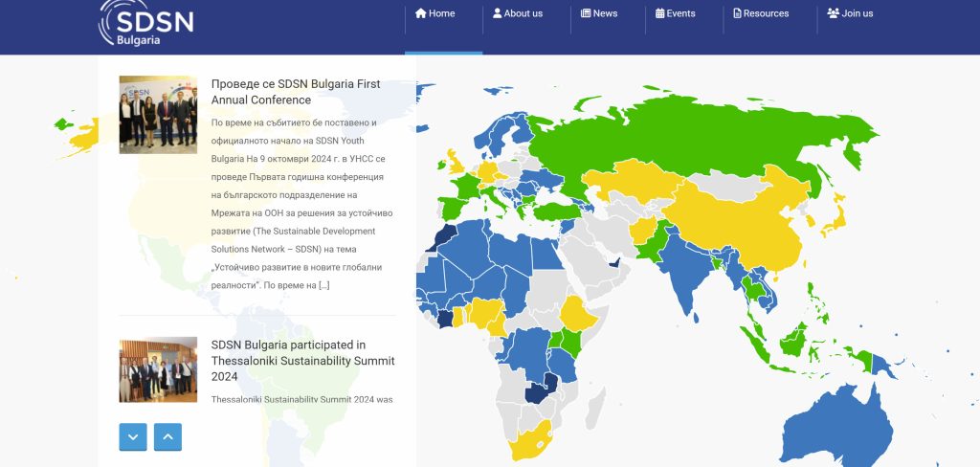Select Japan on the world map

click(x=836, y=220)
